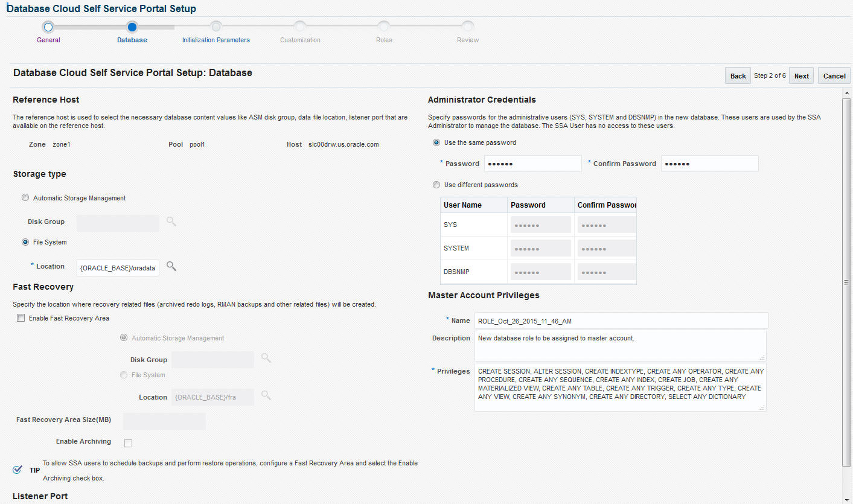Click the SYS Confirm Password field

click(607, 225)
